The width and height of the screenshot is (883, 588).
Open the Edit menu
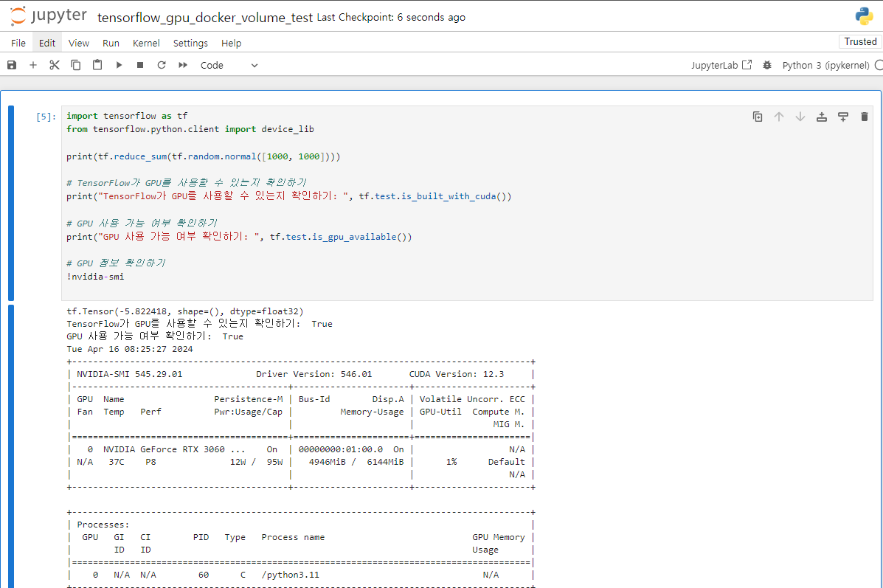point(47,44)
